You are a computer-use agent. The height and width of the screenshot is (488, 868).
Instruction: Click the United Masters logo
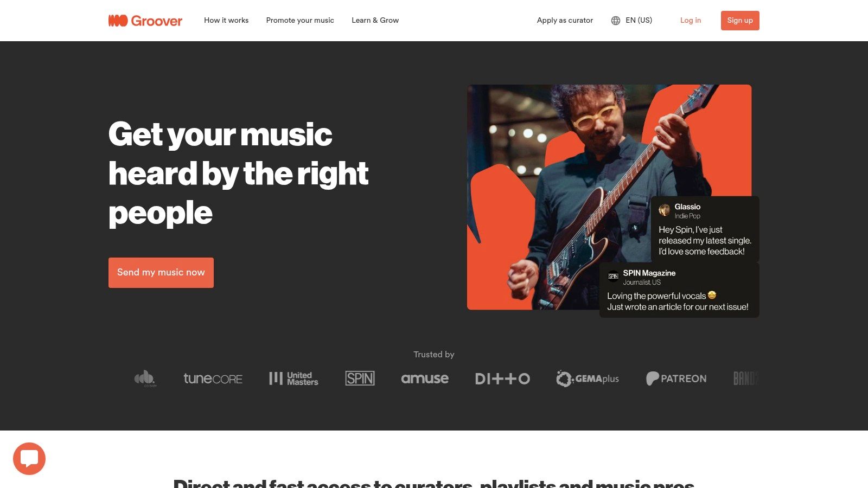(x=293, y=378)
